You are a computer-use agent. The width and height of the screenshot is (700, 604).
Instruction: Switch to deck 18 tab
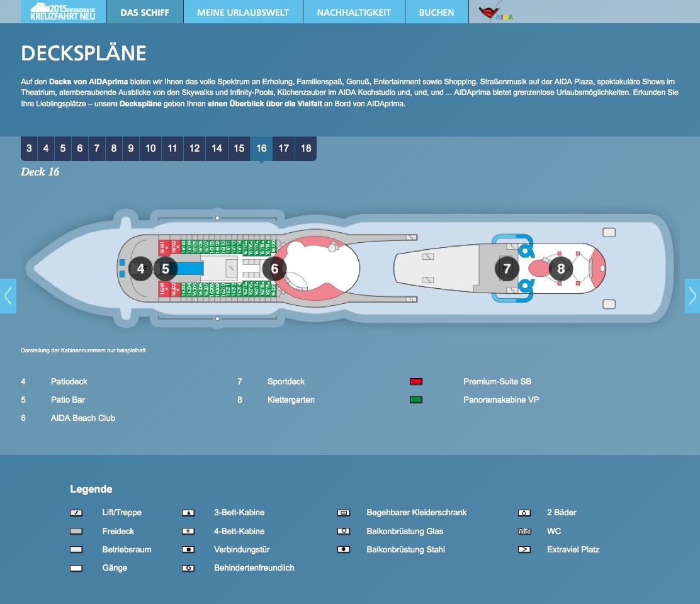tap(306, 148)
